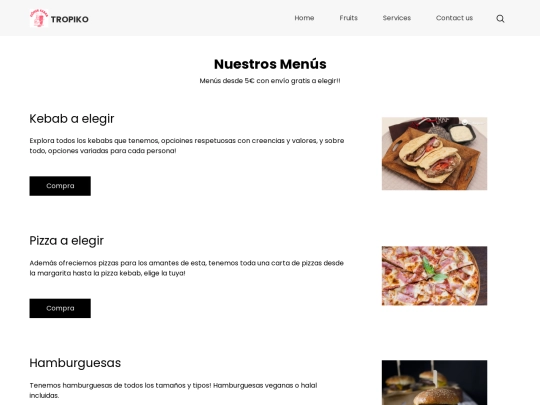Click Compra under Pizza a elegir
Viewport: 540px width, 405px height.
click(60, 308)
